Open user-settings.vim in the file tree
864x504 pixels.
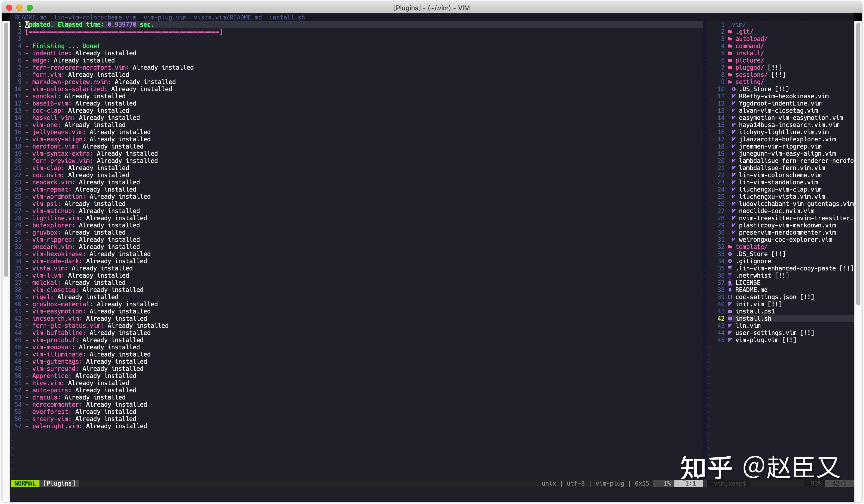pos(766,333)
